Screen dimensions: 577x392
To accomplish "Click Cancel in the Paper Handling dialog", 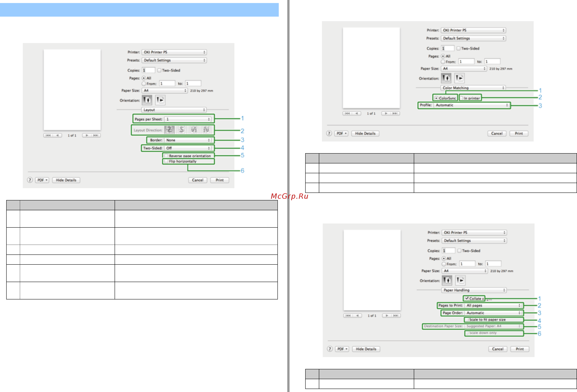I will coord(498,349).
